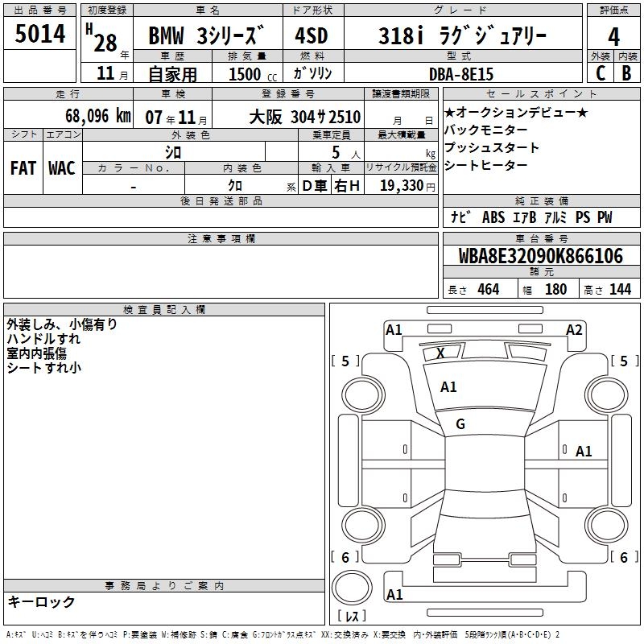Click the seating capacity value 5人
Image resolution: width=644 pixels, height=644 pixels.
(346, 153)
